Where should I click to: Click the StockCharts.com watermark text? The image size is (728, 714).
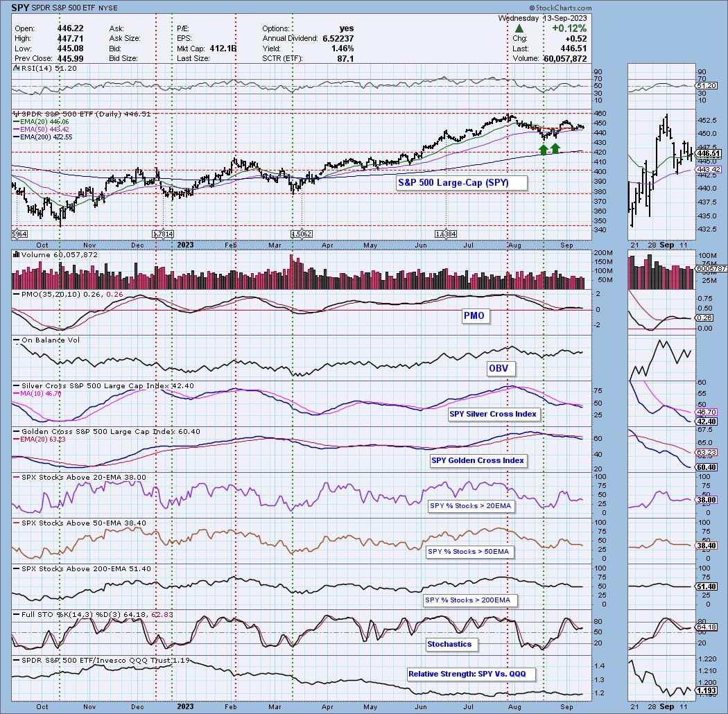point(560,8)
